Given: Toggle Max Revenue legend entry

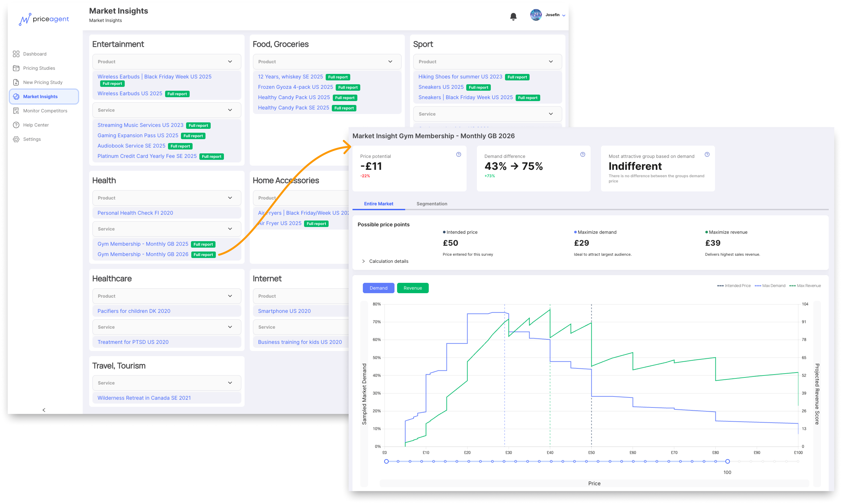Looking at the screenshot, I should point(805,286).
